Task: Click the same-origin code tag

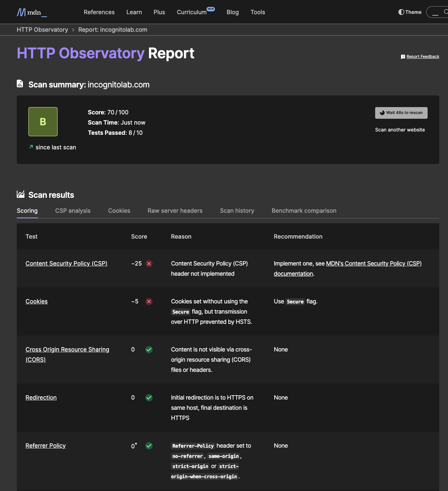Action: point(224,456)
